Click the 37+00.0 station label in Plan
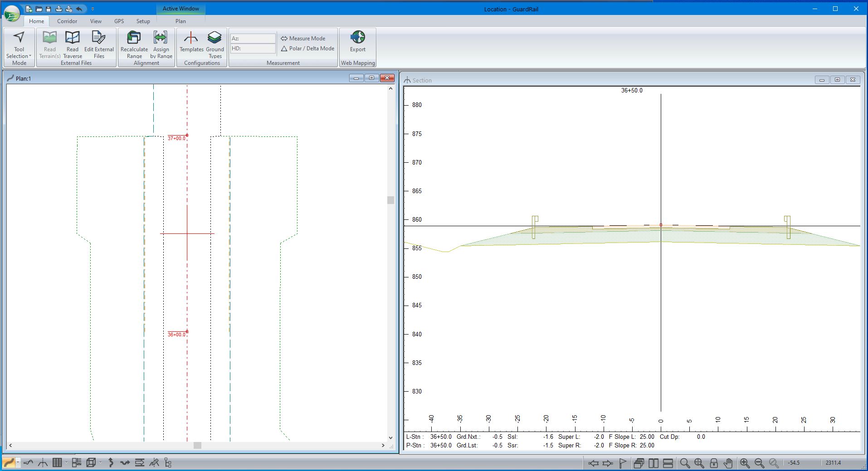 176,138
